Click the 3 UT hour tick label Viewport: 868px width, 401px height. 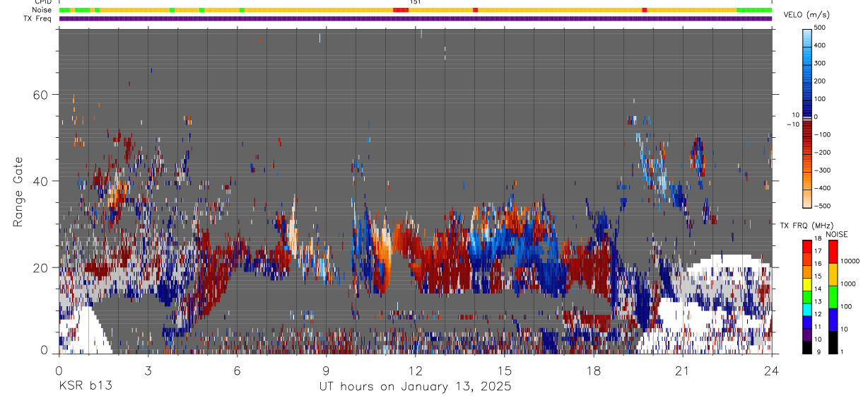(x=148, y=371)
